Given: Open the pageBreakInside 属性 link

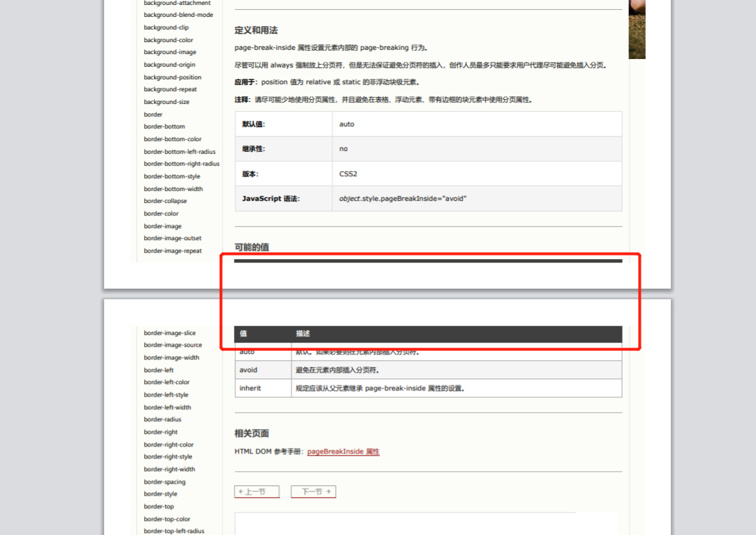Looking at the screenshot, I should pyautogui.click(x=344, y=451).
